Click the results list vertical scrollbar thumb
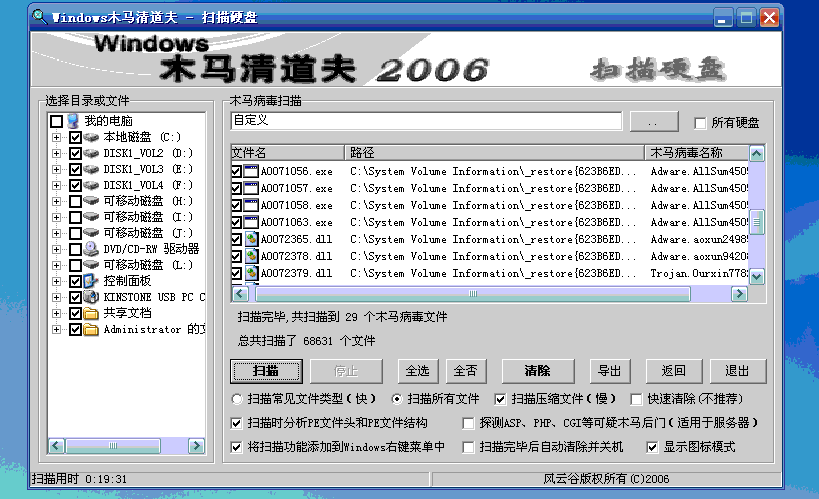Image resolution: width=819 pixels, height=499 pixels. [x=756, y=222]
